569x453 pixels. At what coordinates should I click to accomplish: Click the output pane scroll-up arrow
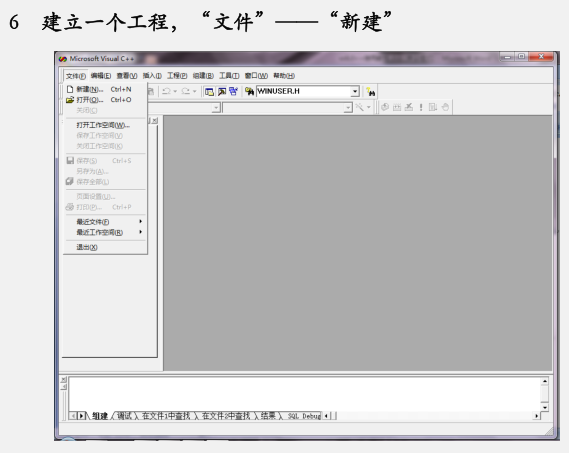pos(544,381)
